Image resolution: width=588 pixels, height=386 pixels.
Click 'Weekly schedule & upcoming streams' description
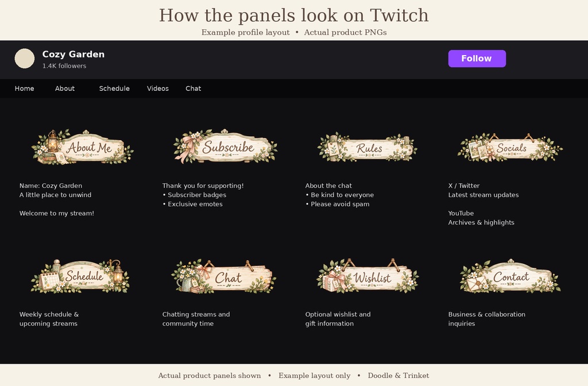(49, 319)
